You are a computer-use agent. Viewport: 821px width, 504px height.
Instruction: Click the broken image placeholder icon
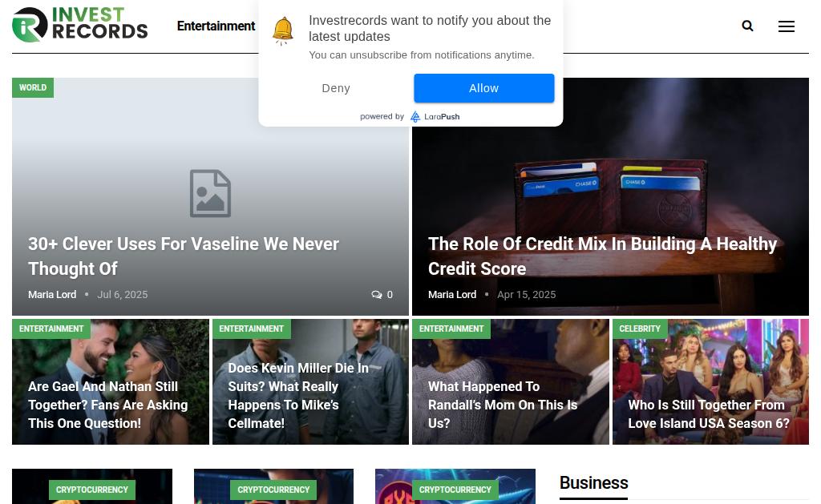pos(210,193)
